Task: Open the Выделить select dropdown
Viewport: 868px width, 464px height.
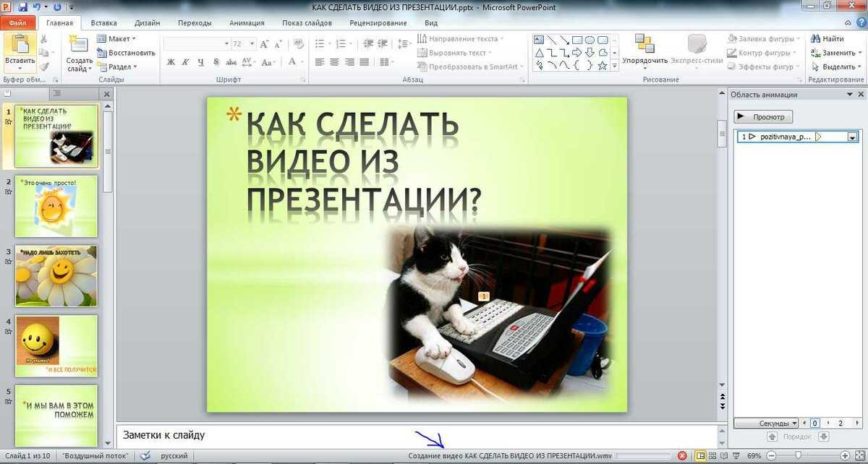Action: tap(861, 66)
